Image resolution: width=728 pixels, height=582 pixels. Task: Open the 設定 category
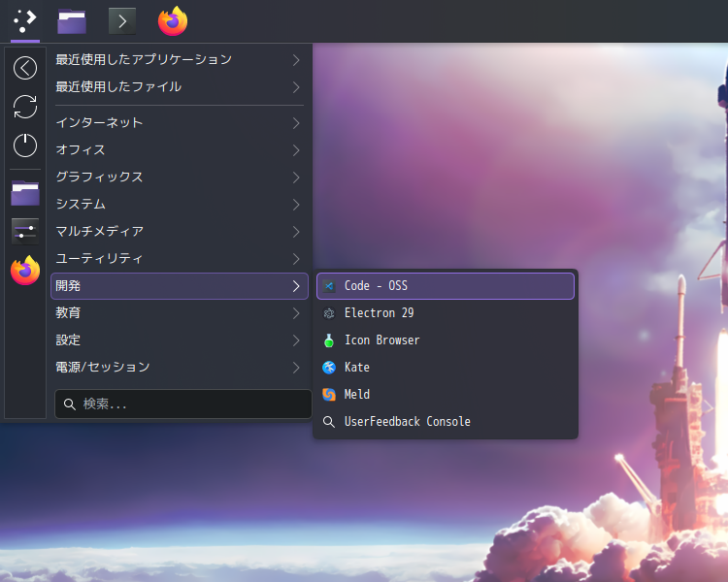180,340
